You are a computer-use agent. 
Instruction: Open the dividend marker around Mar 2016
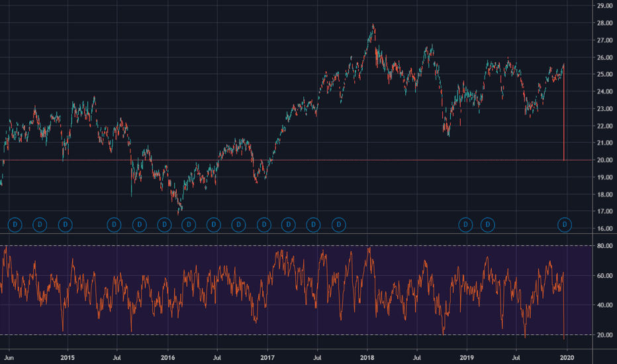pos(189,225)
